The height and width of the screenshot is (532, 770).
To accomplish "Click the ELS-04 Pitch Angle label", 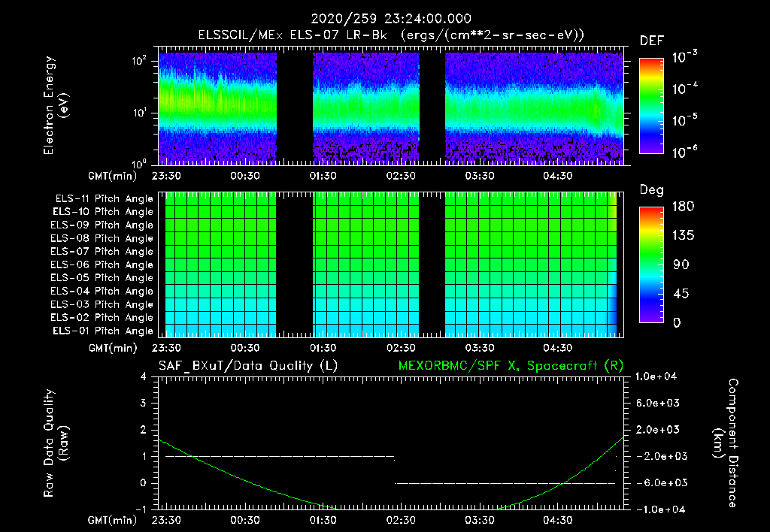I will 102,291.
